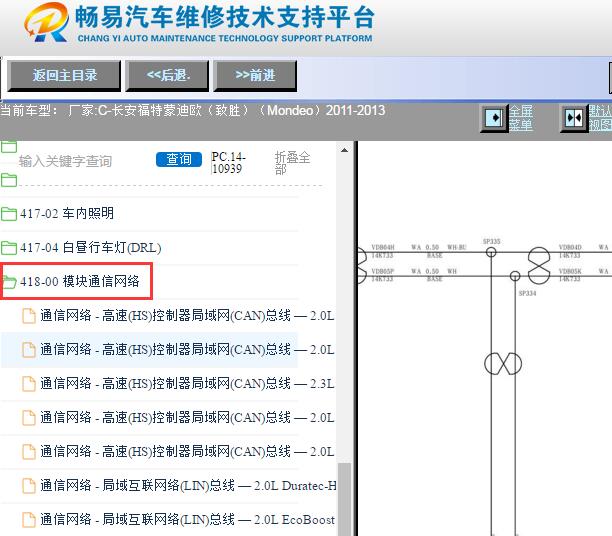The image size is (612, 536).
Task: Open the highlighted HS CAN 总线 2.0L document
Action: point(187,349)
